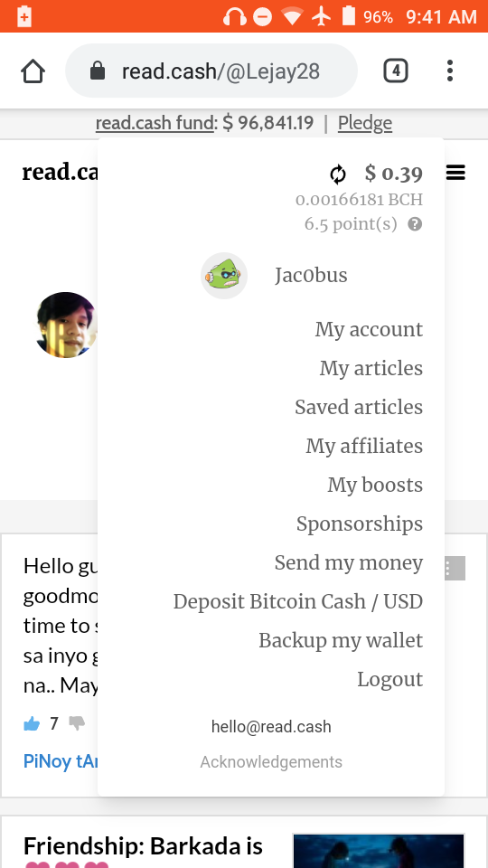Viewport: 488px width, 868px height.
Task: Tap the Chrome home icon
Action: (33, 71)
